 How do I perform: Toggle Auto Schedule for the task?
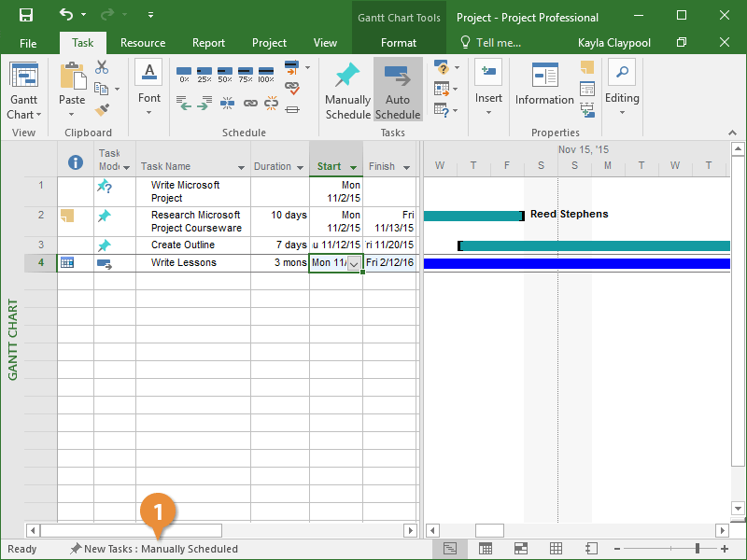click(x=398, y=91)
